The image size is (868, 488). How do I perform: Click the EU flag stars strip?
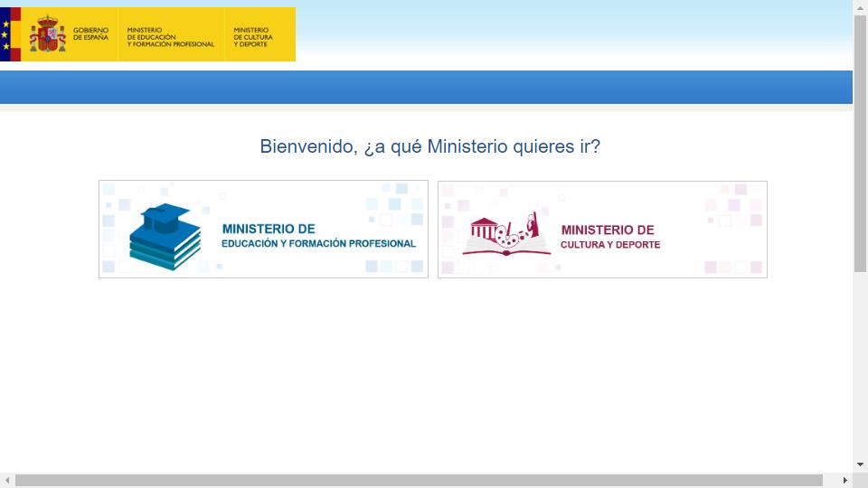pyautogui.click(x=5, y=34)
